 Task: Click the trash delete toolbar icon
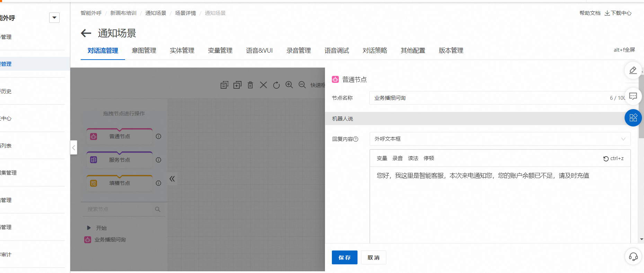click(x=250, y=85)
